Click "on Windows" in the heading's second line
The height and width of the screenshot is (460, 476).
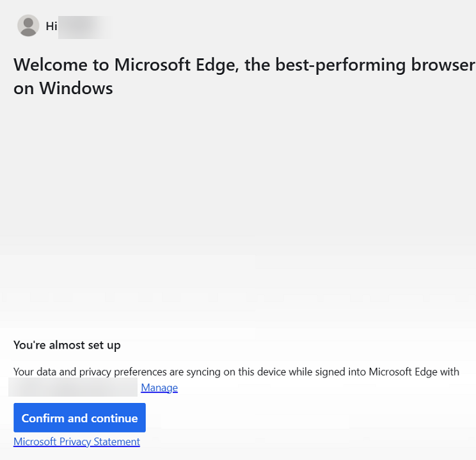pos(63,88)
